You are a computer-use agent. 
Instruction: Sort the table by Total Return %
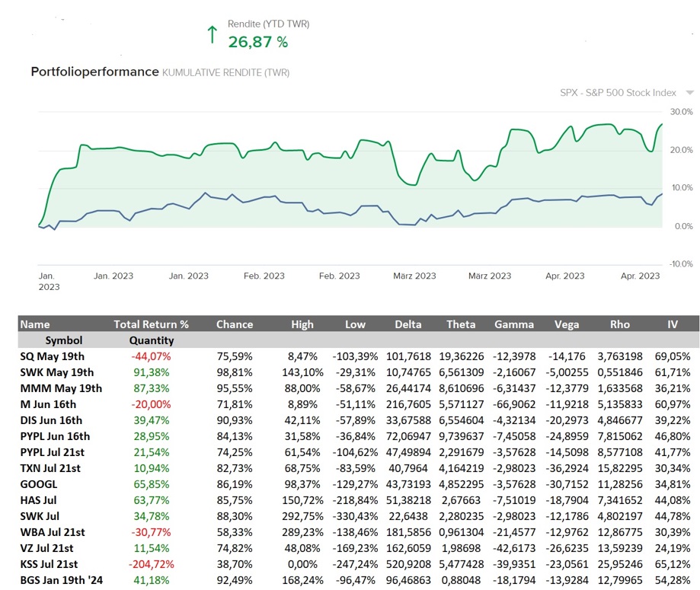point(152,324)
